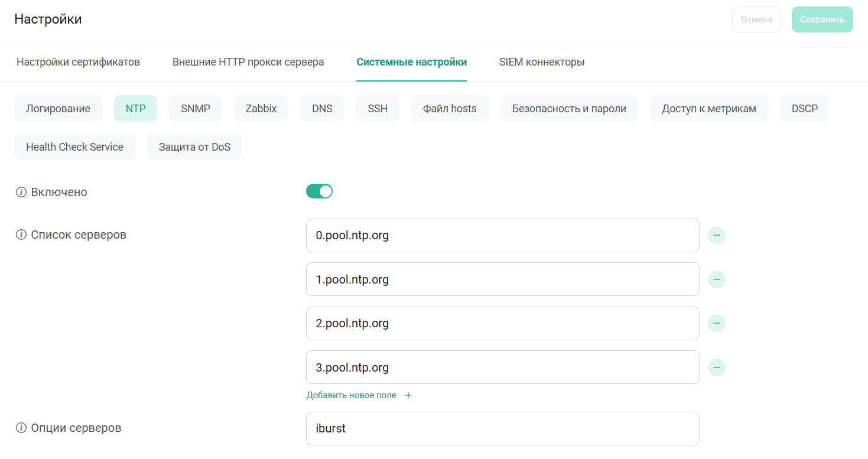The height and width of the screenshot is (459, 868).
Task: Open the SIEM коннекторы tab
Action: coord(541,62)
